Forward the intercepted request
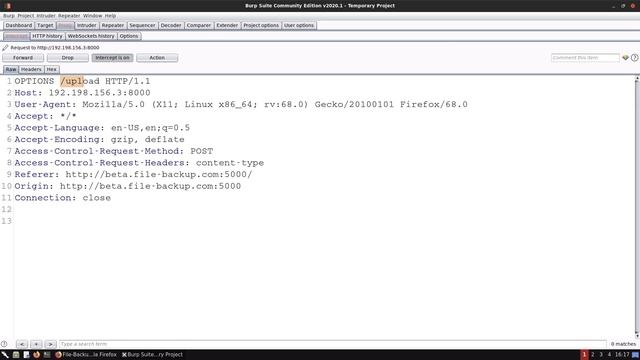Screen dimensions: 640x360 [23, 58]
